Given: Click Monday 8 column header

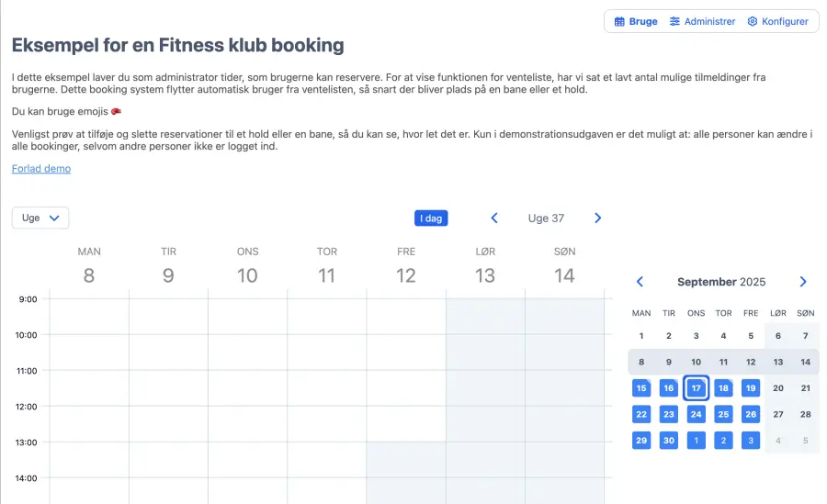Looking at the screenshot, I should click(89, 267).
